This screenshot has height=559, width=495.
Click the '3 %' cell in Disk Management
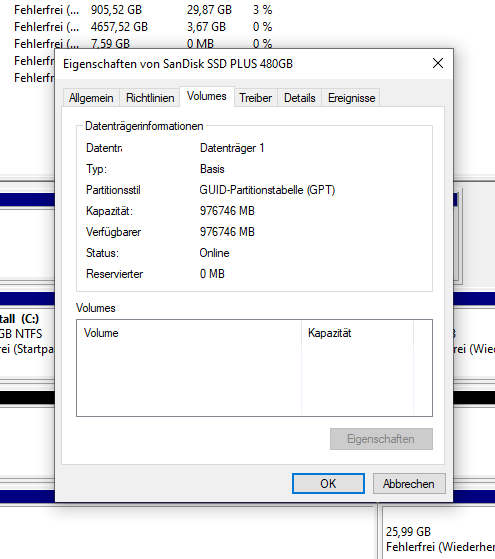(x=262, y=10)
